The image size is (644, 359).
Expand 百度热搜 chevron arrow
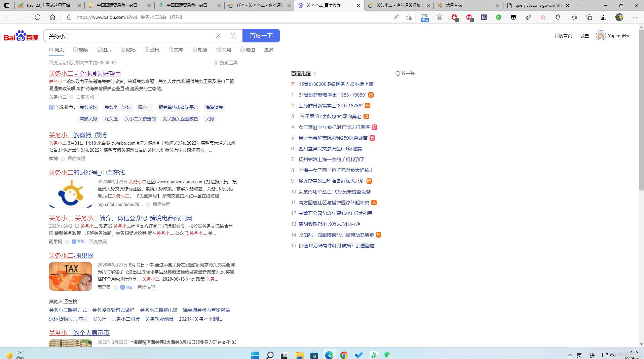[x=315, y=73]
